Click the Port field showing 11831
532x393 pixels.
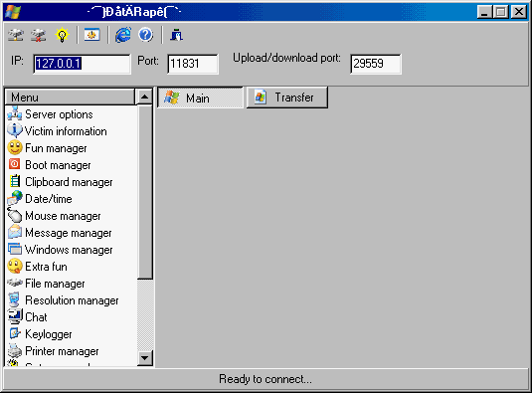tap(193, 64)
